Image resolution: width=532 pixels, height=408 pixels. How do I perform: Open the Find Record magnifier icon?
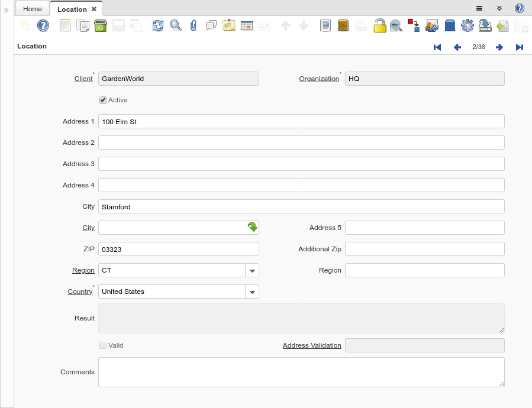tap(176, 25)
